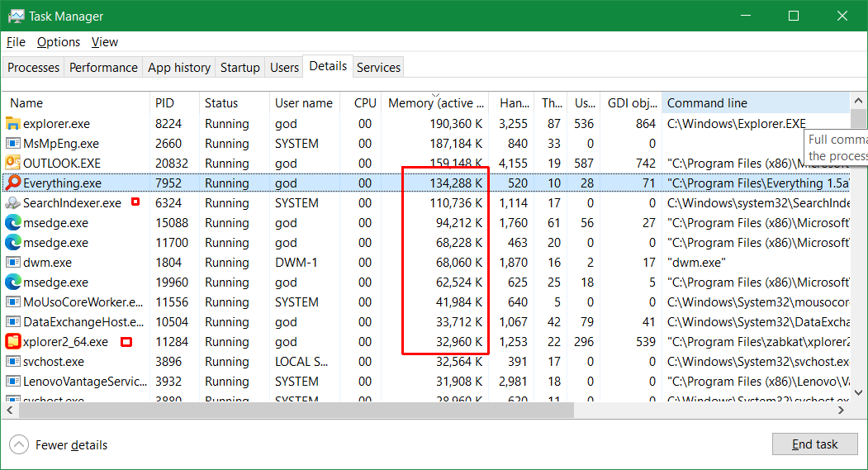Open the Options menu

pyautogui.click(x=58, y=42)
